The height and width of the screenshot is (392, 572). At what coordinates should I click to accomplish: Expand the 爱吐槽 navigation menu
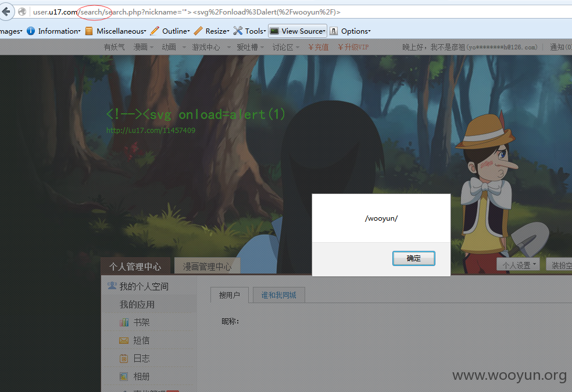tap(250, 47)
